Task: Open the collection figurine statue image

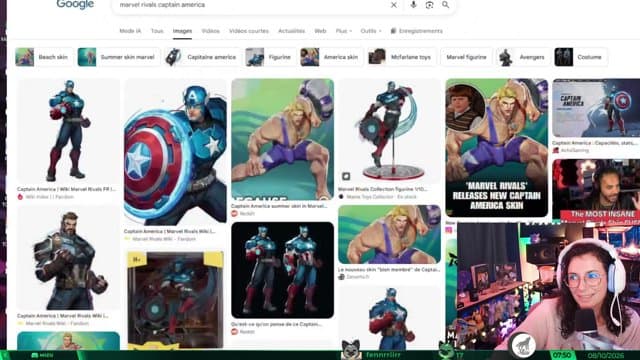Action: coord(389,131)
